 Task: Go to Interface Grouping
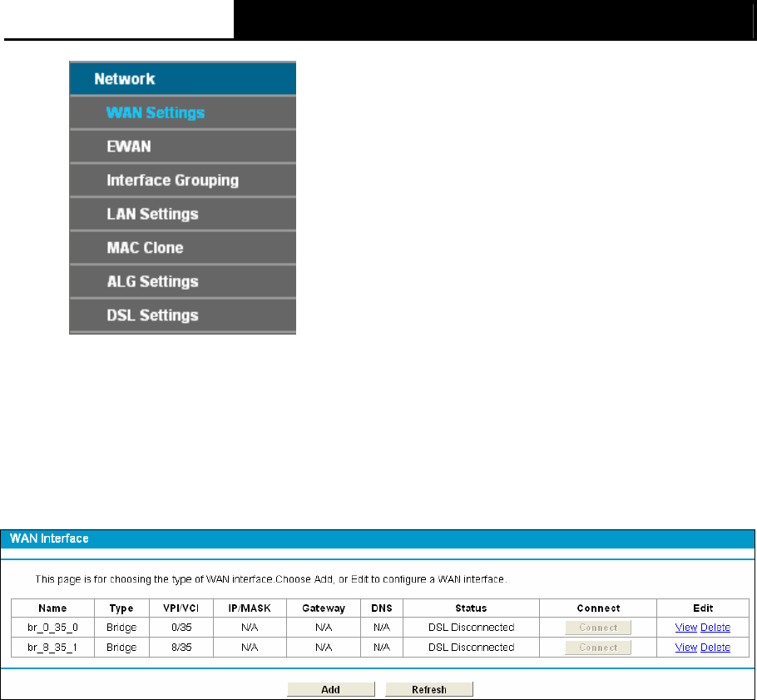(x=182, y=180)
